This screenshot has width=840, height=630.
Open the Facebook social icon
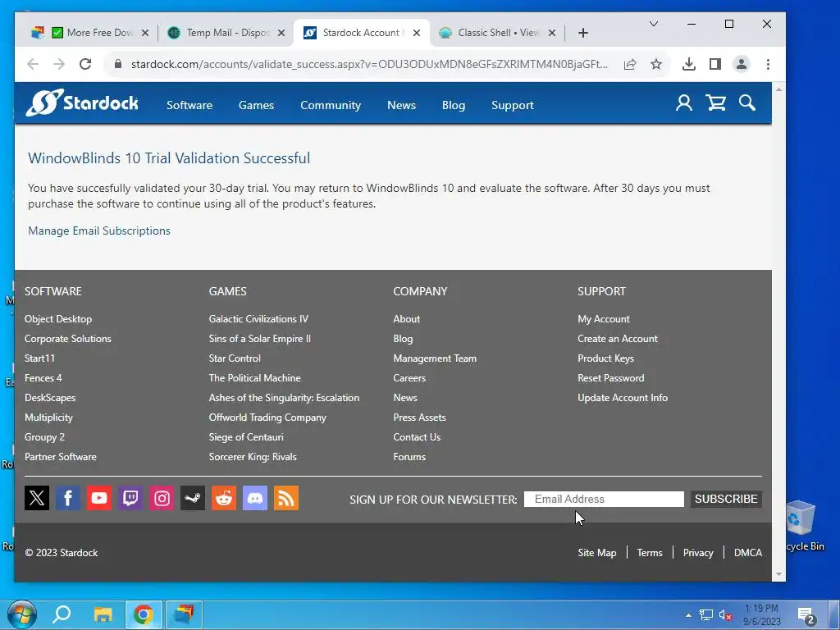click(68, 498)
